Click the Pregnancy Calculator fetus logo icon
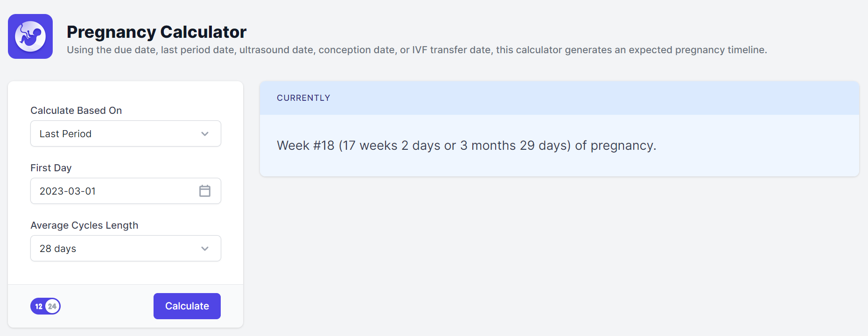 pos(30,36)
